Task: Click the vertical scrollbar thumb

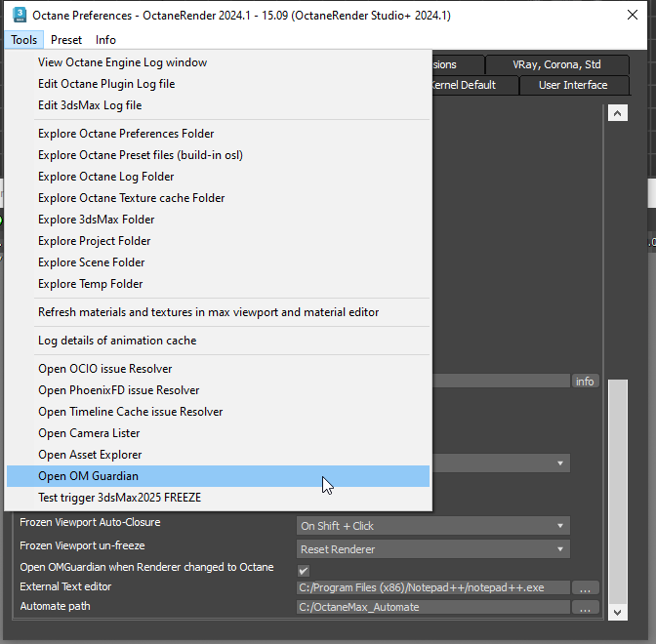Action: pos(617,488)
